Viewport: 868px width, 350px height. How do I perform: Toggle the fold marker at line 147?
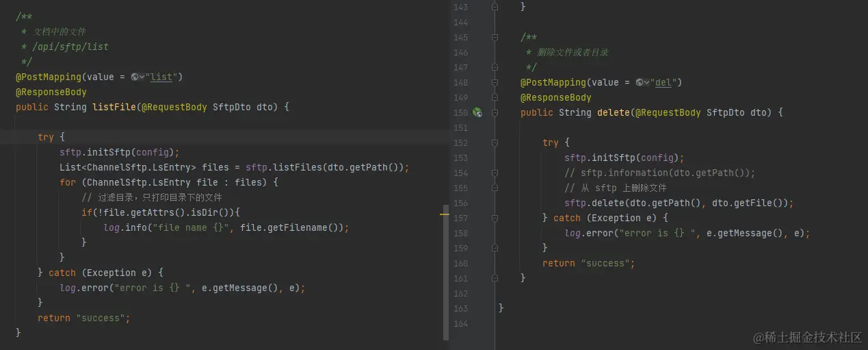pos(495,68)
